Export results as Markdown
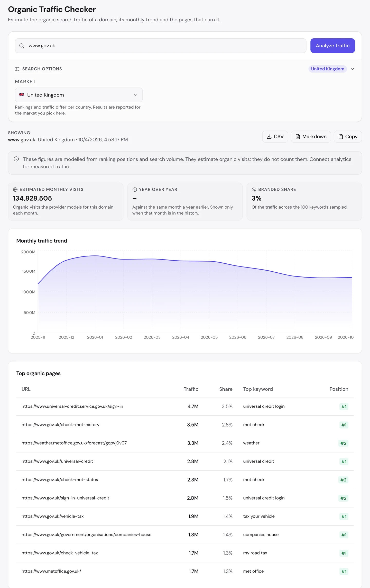Image resolution: width=370 pixels, height=588 pixels. click(x=311, y=137)
